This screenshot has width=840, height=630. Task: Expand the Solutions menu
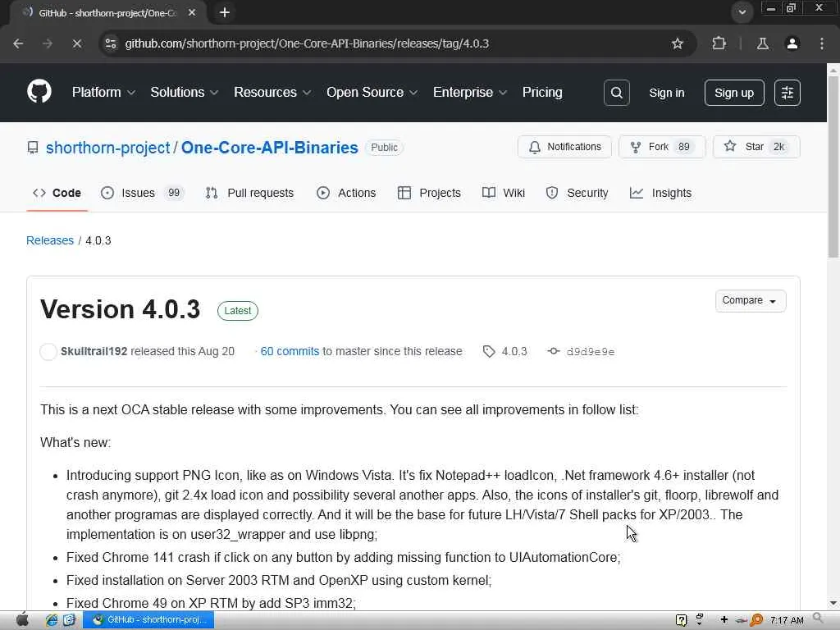tap(185, 92)
